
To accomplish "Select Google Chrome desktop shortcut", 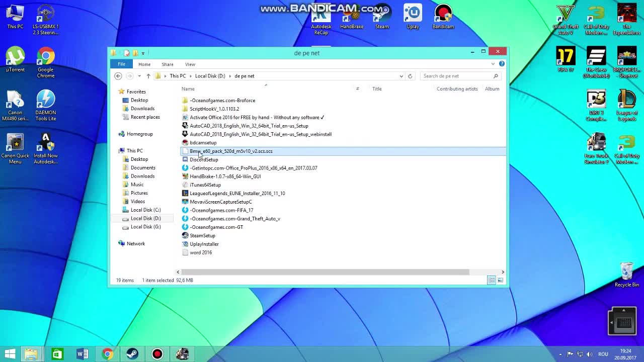I will pyautogui.click(x=45, y=63).
